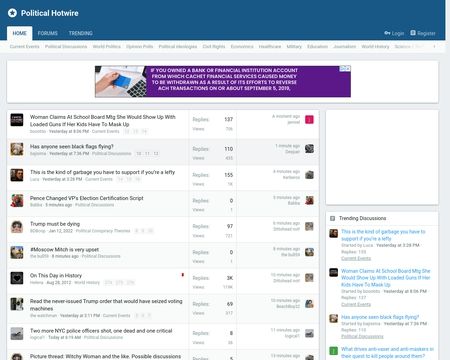Open 'Read the never-issued Trump order' thread
450x360 pixels.
click(106, 305)
